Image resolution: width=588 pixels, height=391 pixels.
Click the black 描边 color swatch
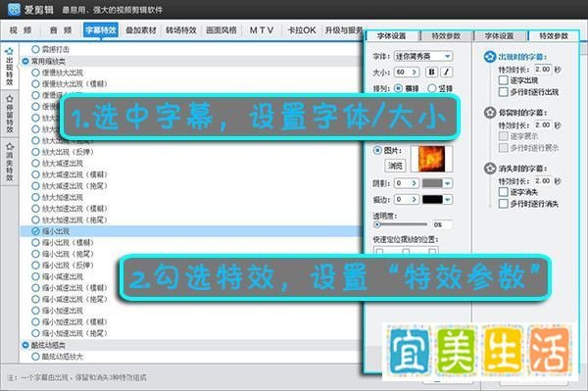432,200
